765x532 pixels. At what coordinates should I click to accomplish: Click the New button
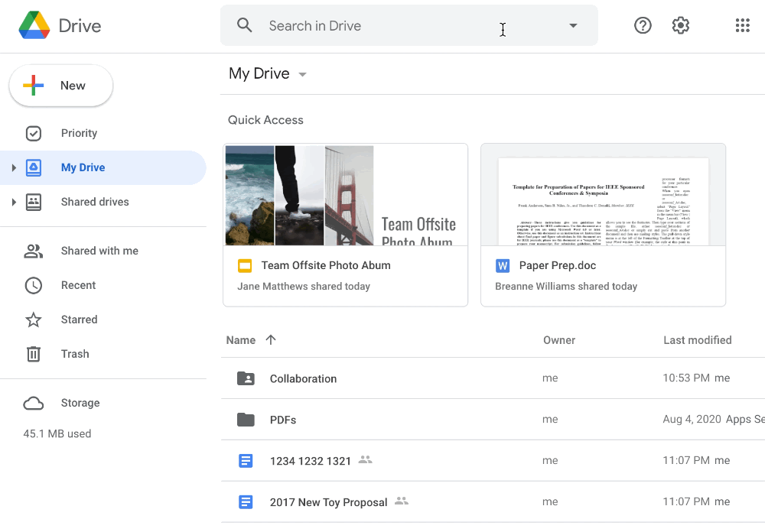pyautogui.click(x=60, y=85)
